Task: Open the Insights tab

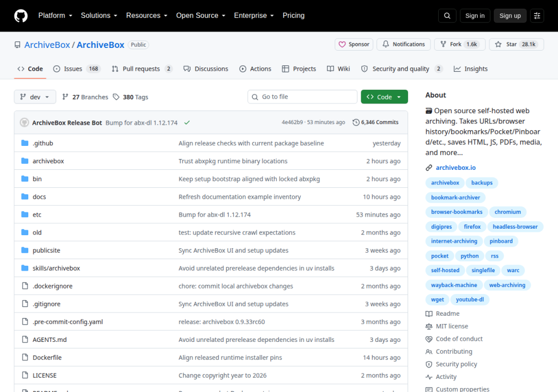Action: coord(470,69)
